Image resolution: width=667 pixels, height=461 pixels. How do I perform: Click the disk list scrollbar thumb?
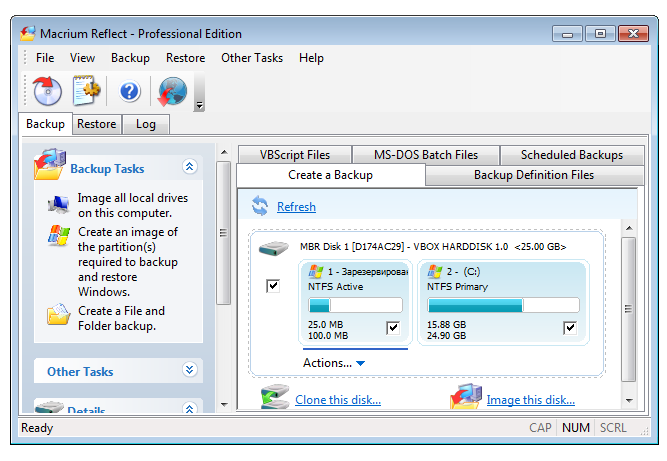pyautogui.click(x=629, y=309)
